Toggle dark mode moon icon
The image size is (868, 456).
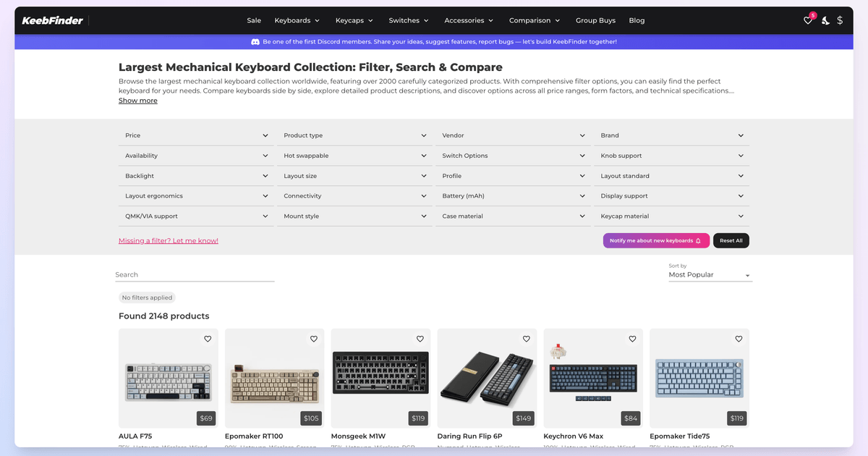click(x=825, y=20)
